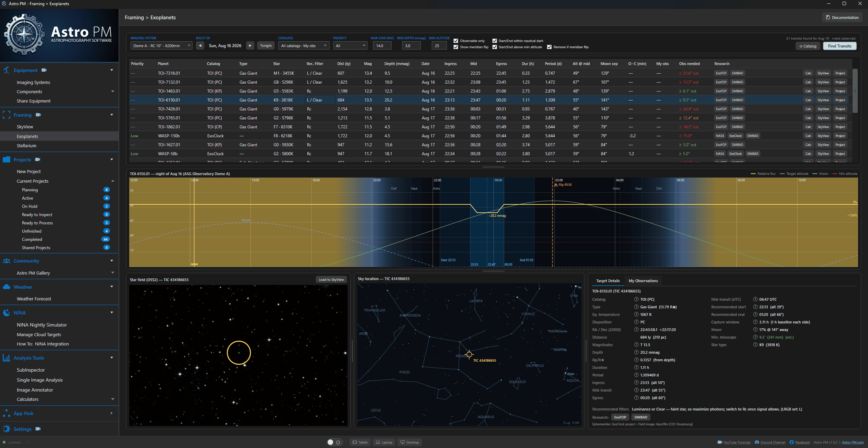Click the NINA moon icon
The image size is (868, 448).
(x=7, y=313)
